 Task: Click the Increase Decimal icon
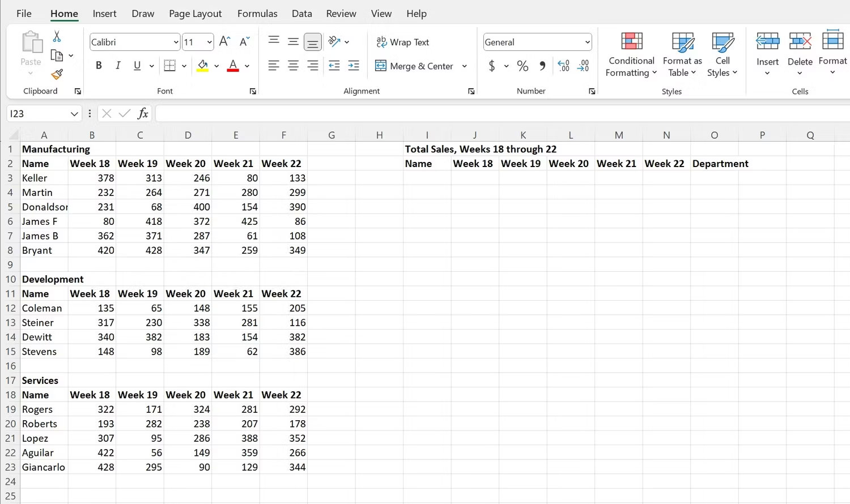(x=563, y=66)
